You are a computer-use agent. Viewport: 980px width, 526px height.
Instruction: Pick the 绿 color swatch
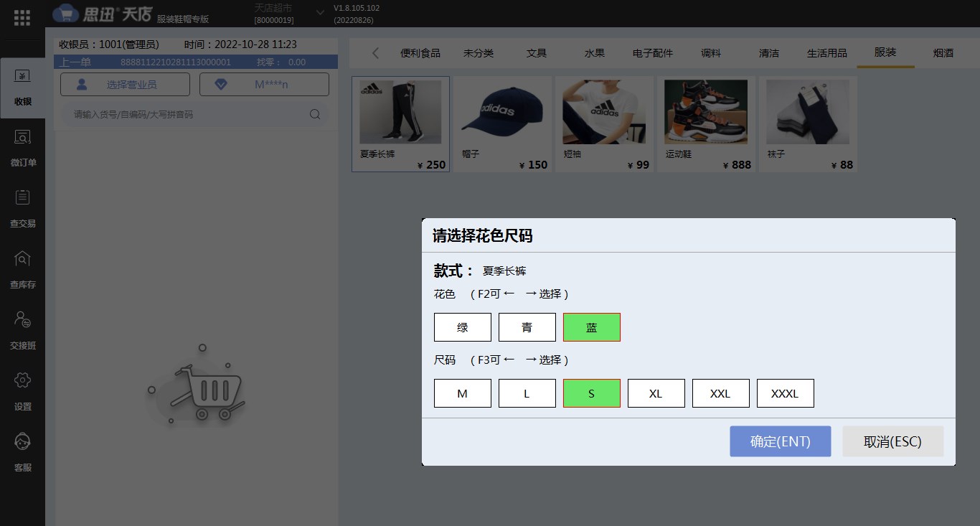(x=462, y=327)
